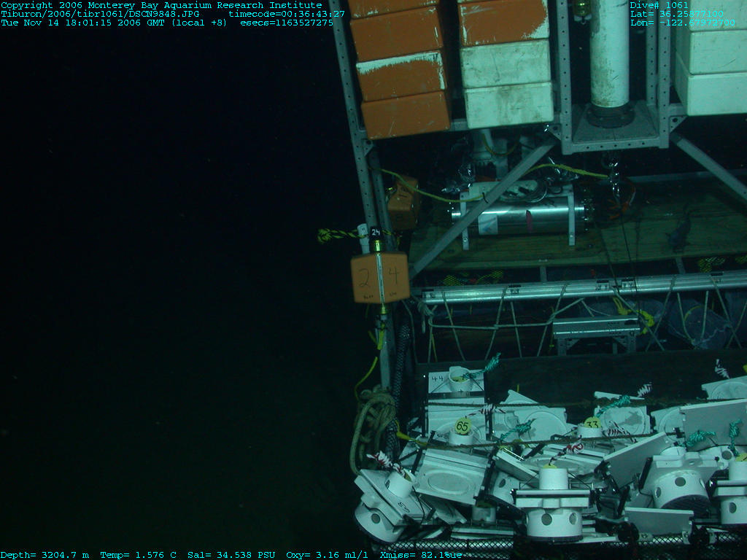Click the handwritten 44 label on the white sampler

pyautogui.click(x=438, y=378)
